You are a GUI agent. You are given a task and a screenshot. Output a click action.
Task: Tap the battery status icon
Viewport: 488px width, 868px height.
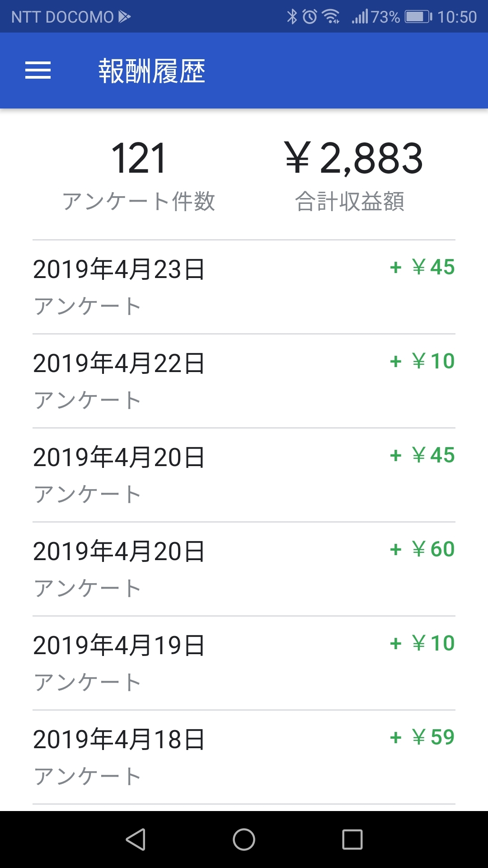pyautogui.click(x=418, y=17)
